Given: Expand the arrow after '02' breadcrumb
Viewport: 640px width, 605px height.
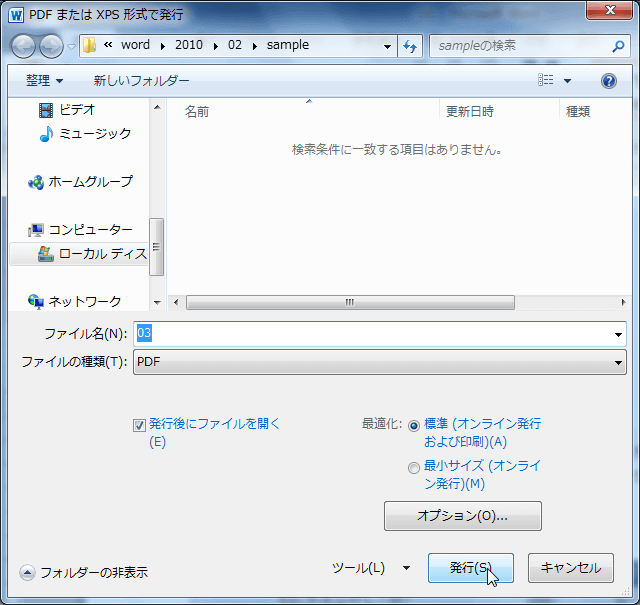Looking at the screenshot, I should [x=255, y=46].
